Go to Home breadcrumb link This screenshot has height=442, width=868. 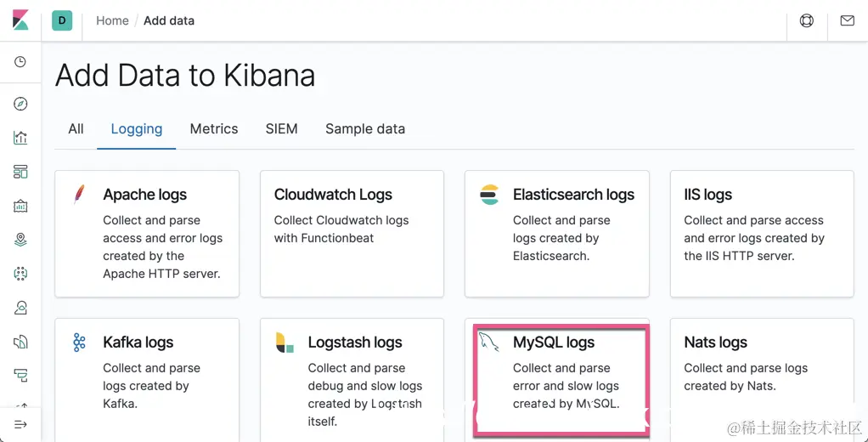pyautogui.click(x=112, y=20)
